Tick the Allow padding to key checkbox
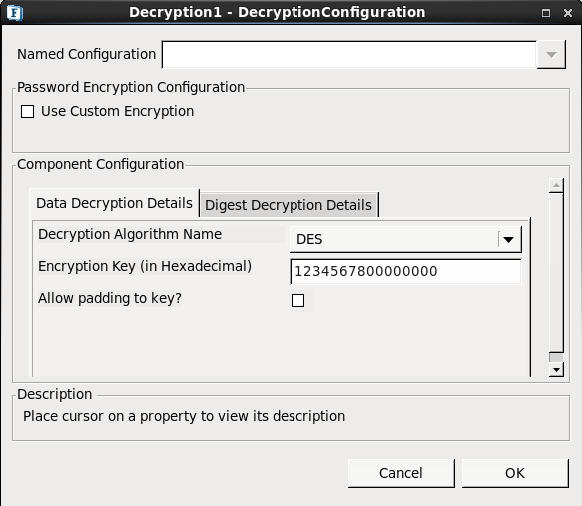 coord(298,300)
